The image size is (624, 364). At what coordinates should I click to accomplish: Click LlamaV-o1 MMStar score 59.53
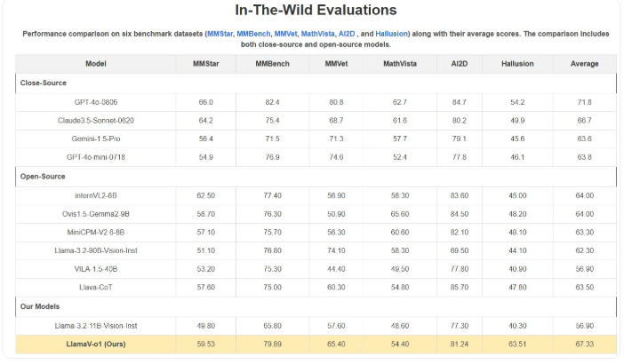205,344
